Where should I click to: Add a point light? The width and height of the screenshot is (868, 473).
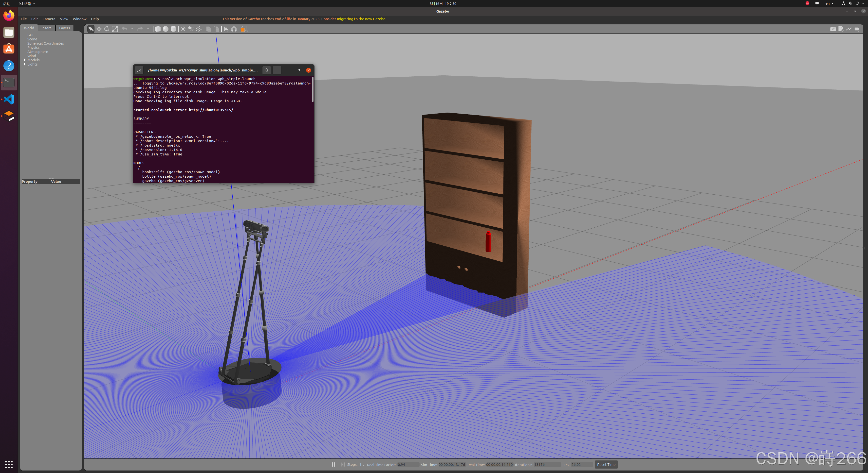183,29
